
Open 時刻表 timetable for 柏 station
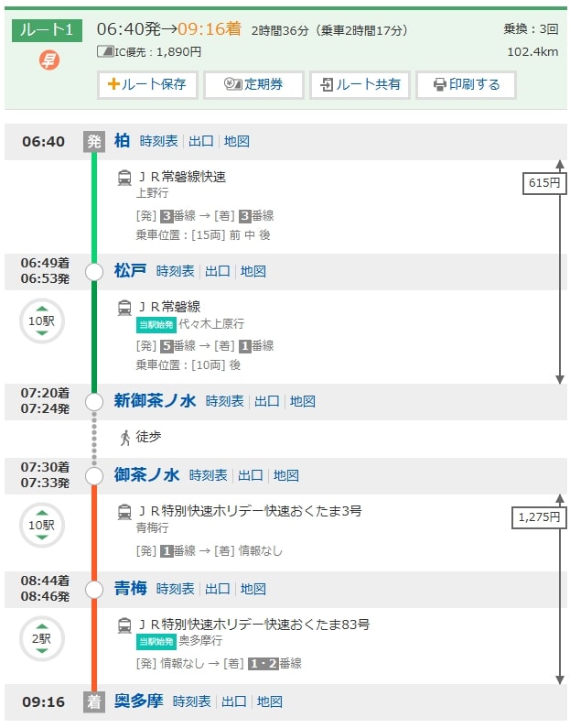point(159,141)
